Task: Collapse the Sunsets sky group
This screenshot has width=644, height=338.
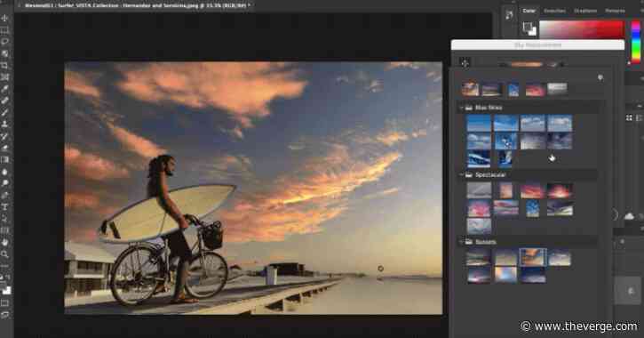Action: click(461, 242)
